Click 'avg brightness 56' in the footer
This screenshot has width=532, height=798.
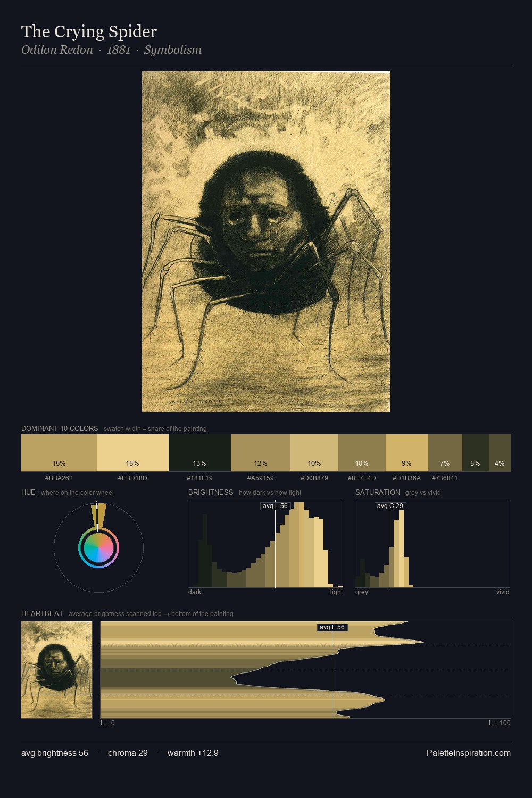click(x=55, y=753)
